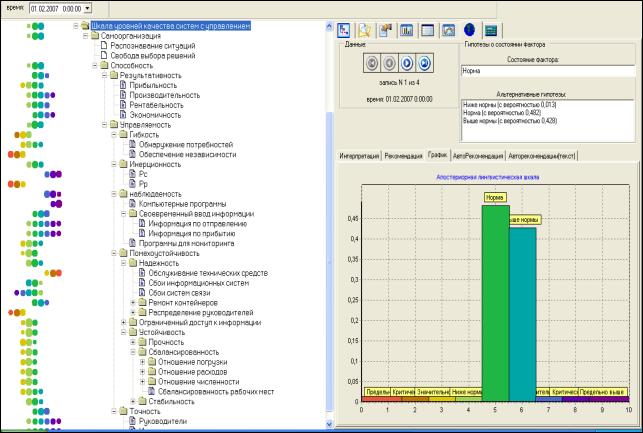Switch to the Интерпретация tab
The width and height of the screenshot is (643, 433).
click(359, 156)
